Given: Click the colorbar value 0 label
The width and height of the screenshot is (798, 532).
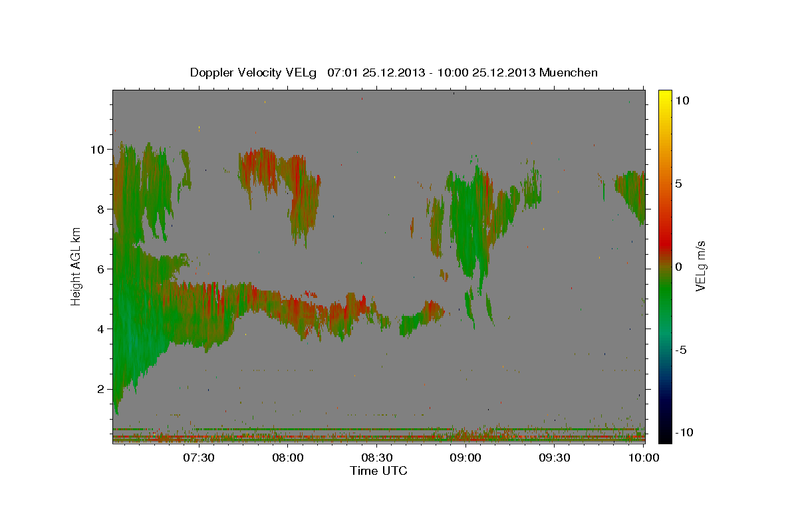Looking at the screenshot, I should point(678,267).
